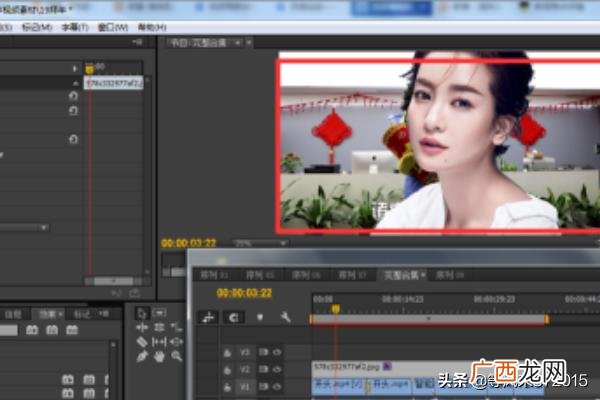The height and width of the screenshot is (400, 600).
Task: Collapse the Effect Controls section with the up arrow
Action: 75,83
